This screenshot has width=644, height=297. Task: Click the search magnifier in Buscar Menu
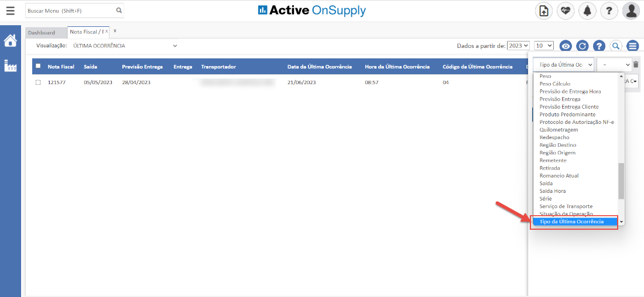[119, 11]
